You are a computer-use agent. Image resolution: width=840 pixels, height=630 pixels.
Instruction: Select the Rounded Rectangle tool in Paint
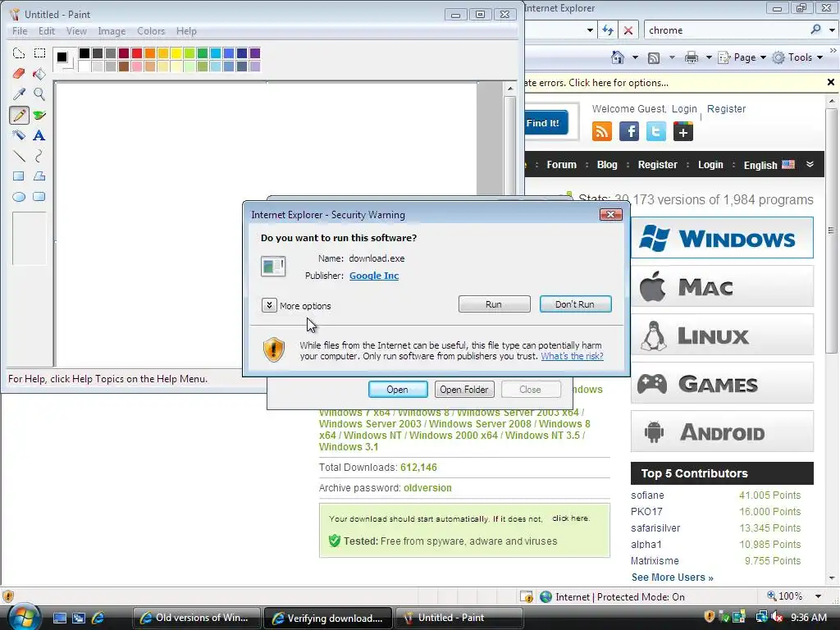(39, 197)
